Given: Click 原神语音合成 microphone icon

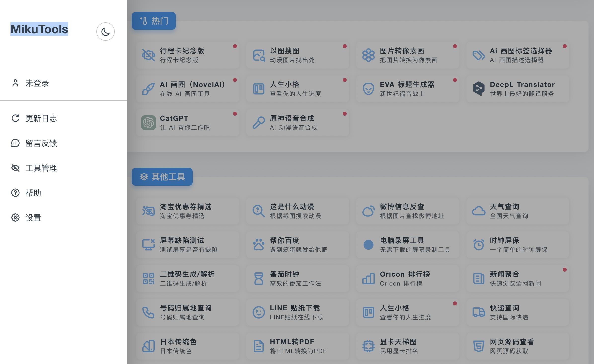Looking at the screenshot, I should coord(259,123).
